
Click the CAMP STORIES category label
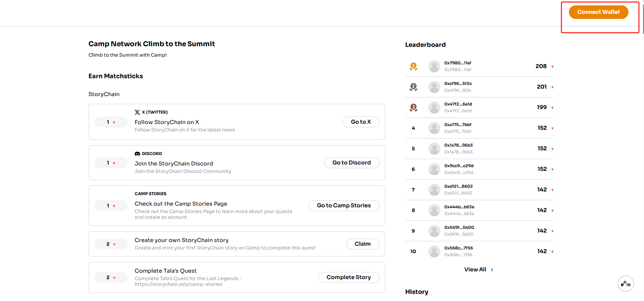pos(151,194)
